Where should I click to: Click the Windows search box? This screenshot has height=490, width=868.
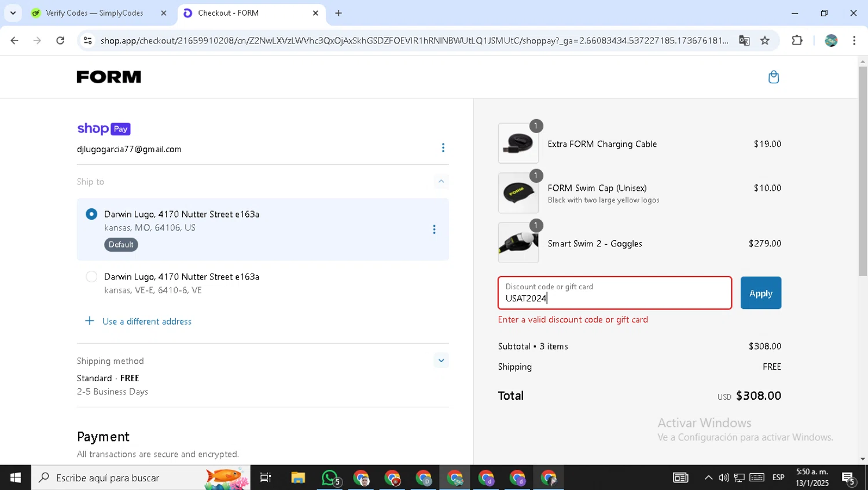141,478
